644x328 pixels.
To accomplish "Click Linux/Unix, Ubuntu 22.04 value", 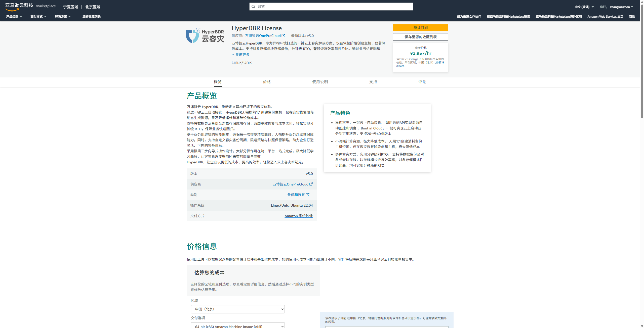I will (x=292, y=205).
